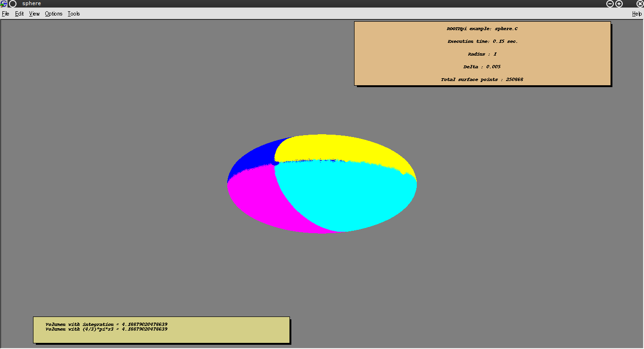Select the "Volumen with (4/3)*pi*r3" line
This screenshot has height=349, width=644.
pos(107,329)
